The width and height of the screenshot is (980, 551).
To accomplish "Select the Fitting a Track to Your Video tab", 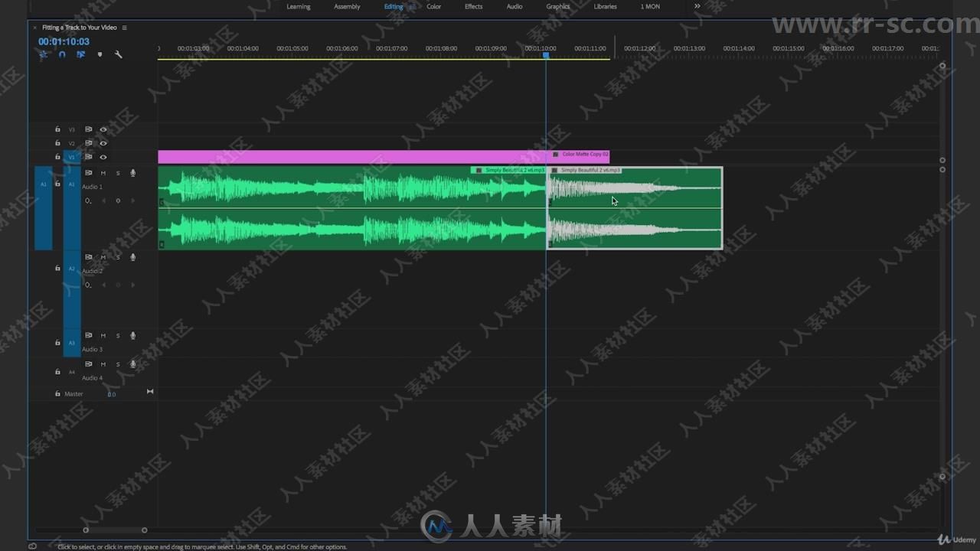I will pos(80,28).
